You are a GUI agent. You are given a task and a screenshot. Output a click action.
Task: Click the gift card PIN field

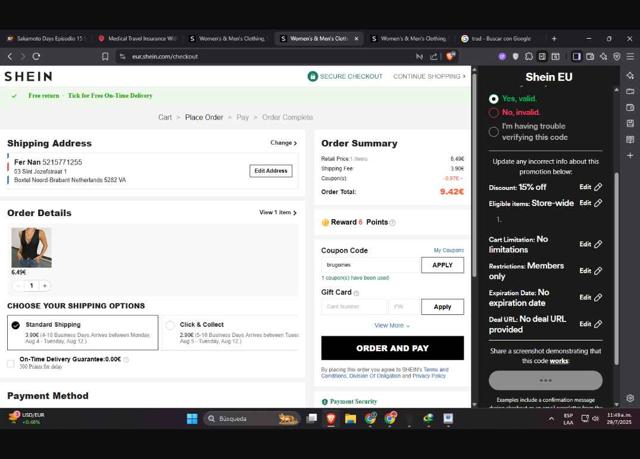[x=404, y=307]
